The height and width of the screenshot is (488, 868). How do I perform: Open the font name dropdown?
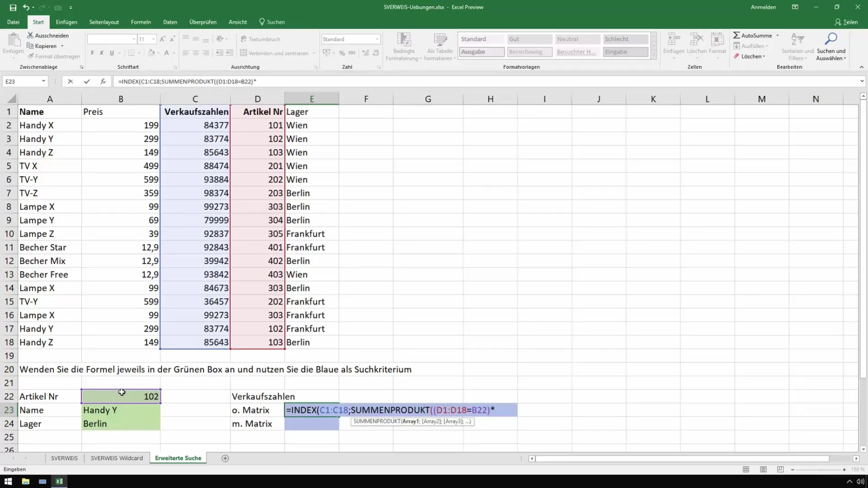[134, 39]
